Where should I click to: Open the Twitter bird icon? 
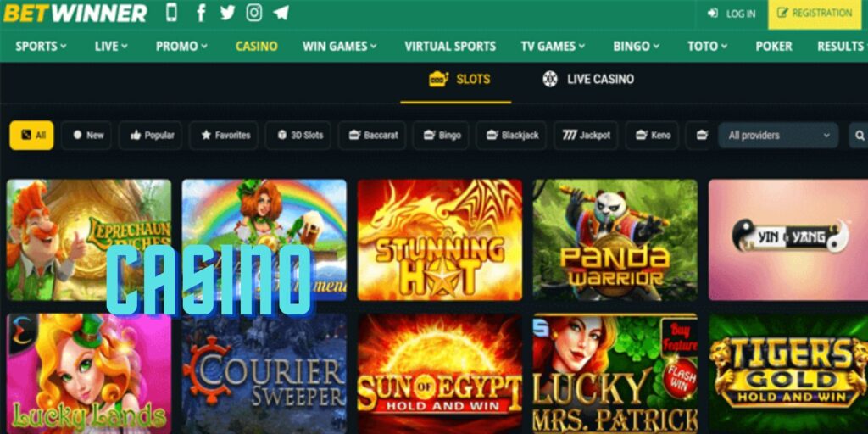[x=227, y=13]
